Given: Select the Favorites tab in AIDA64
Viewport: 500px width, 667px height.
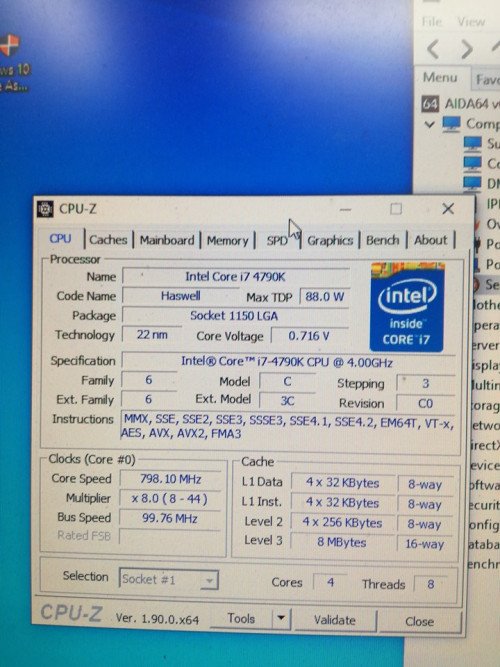Looking at the screenshot, I should pos(486,79).
